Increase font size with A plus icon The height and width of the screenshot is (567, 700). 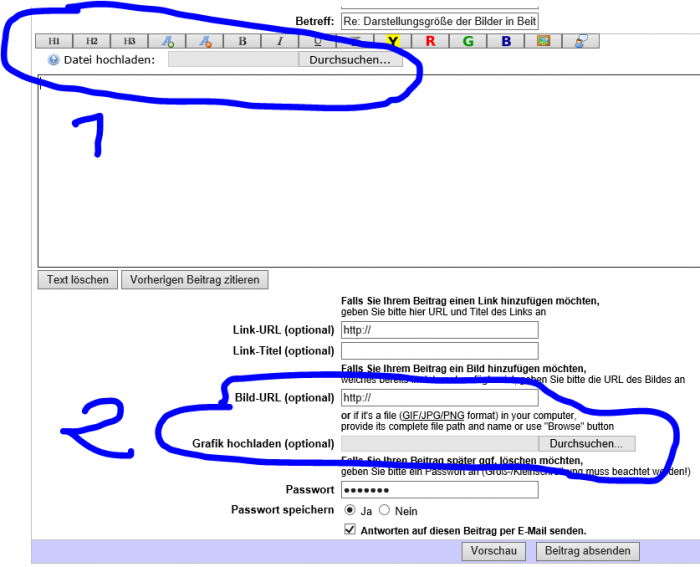[x=167, y=41]
